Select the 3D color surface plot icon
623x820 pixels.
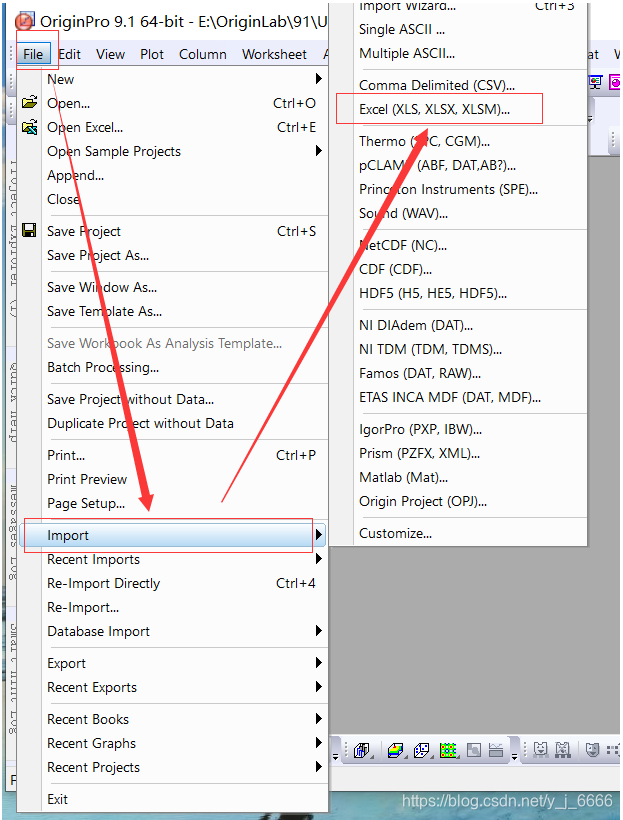click(395, 750)
